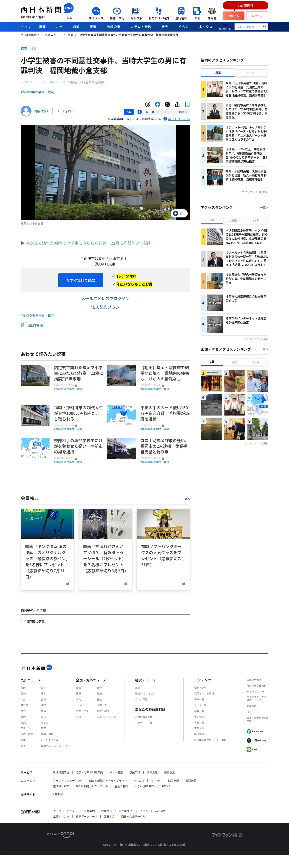Select the 1ヶ月 tab in アクセスランキング
Viewport: 289px width, 868px height.
(256, 220)
